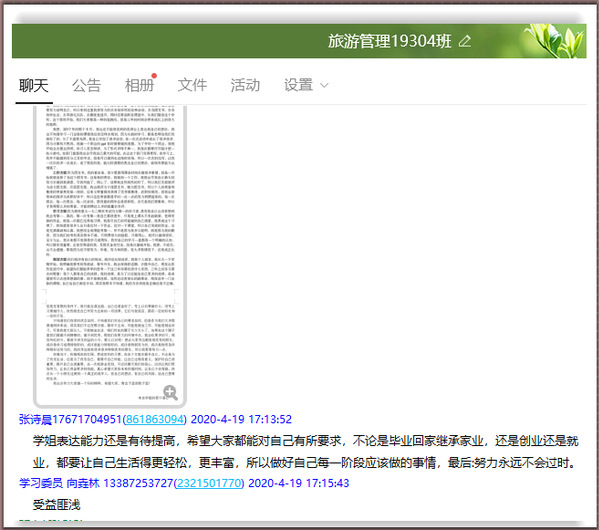Open the 相册 tab
The width and height of the screenshot is (599, 530).
(x=139, y=85)
